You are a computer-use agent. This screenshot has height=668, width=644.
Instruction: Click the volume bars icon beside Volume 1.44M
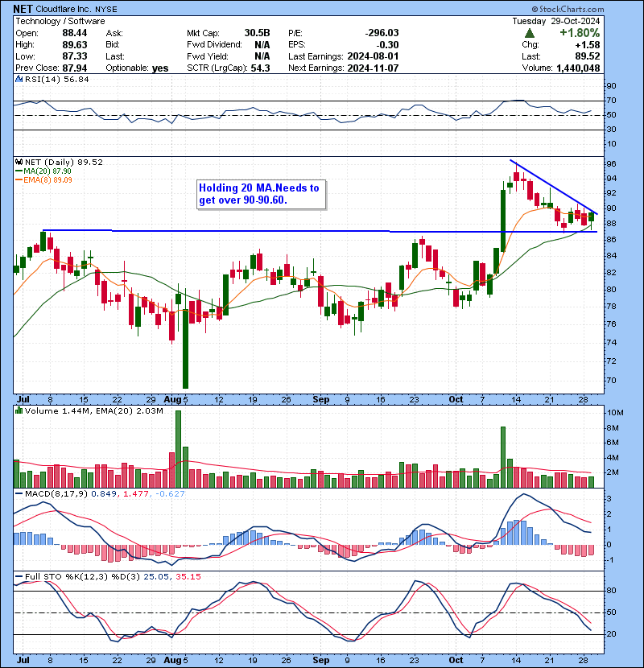(x=19, y=410)
